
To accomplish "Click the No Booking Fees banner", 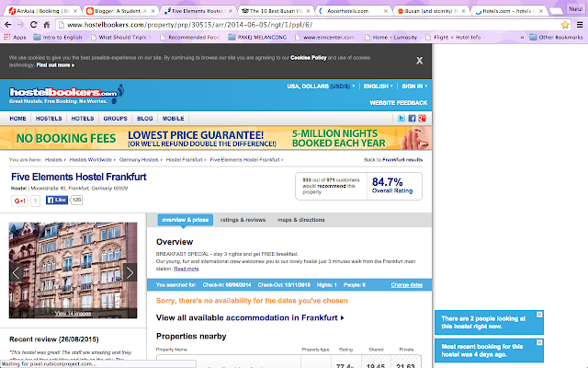I will [216, 138].
